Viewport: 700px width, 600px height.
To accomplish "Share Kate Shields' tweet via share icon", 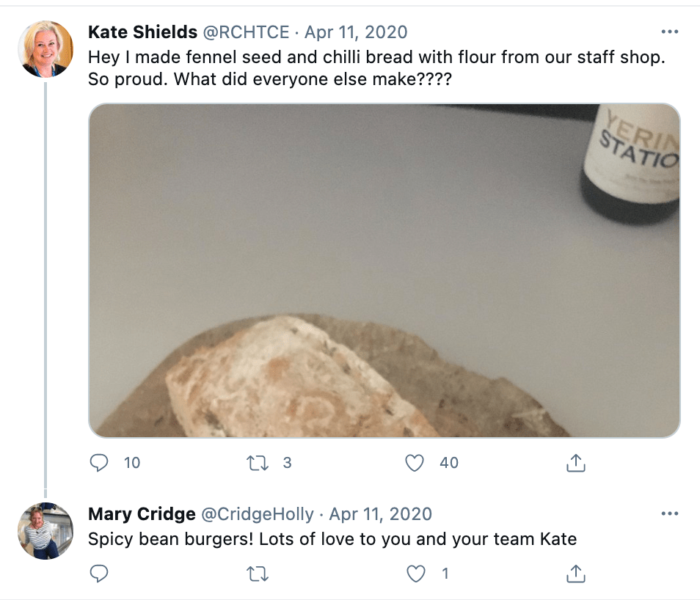I will [576, 463].
